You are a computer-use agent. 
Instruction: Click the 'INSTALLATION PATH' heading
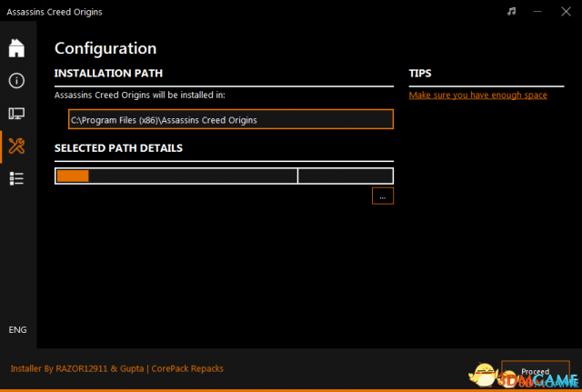108,73
